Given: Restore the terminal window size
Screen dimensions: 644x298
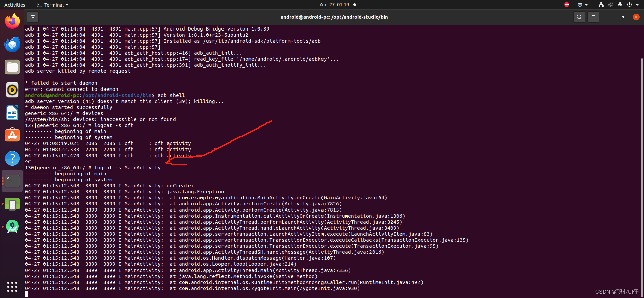Looking at the screenshot, I should (623, 17).
